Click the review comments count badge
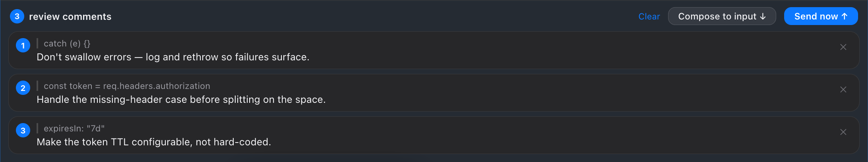The image size is (868, 162). click(x=17, y=16)
